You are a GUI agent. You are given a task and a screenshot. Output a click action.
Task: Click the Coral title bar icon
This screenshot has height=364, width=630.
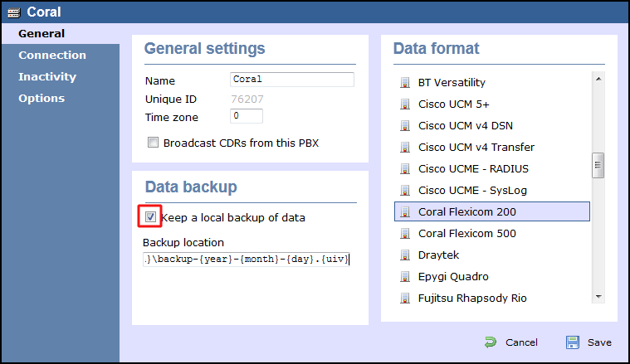pos(13,12)
